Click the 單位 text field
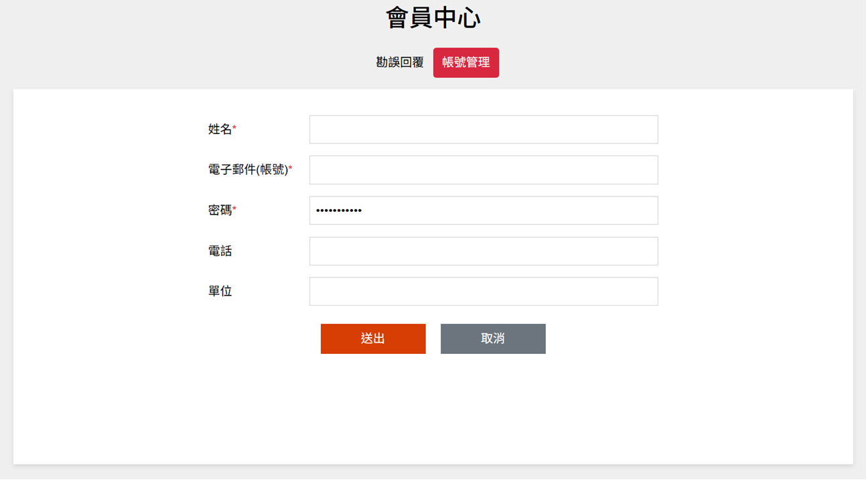Image resolution: width=868 pixels, height=480 pixels. (483, 292)
